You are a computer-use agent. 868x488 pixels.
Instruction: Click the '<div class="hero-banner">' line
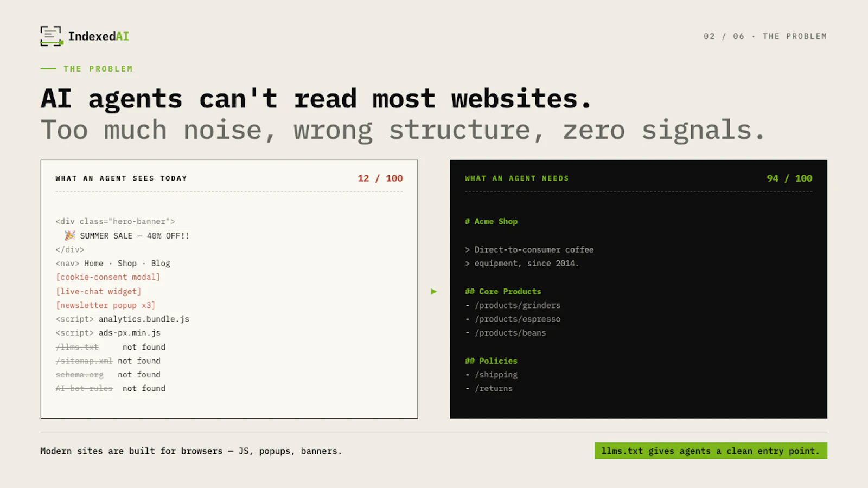coord(115,222)
